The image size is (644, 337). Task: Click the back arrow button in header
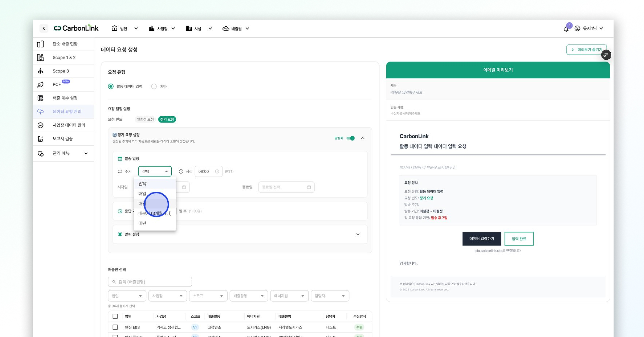44,28
